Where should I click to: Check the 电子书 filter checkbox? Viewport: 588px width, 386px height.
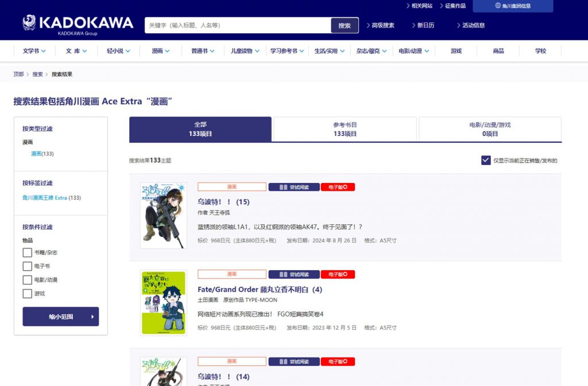[x=28, y=266]
